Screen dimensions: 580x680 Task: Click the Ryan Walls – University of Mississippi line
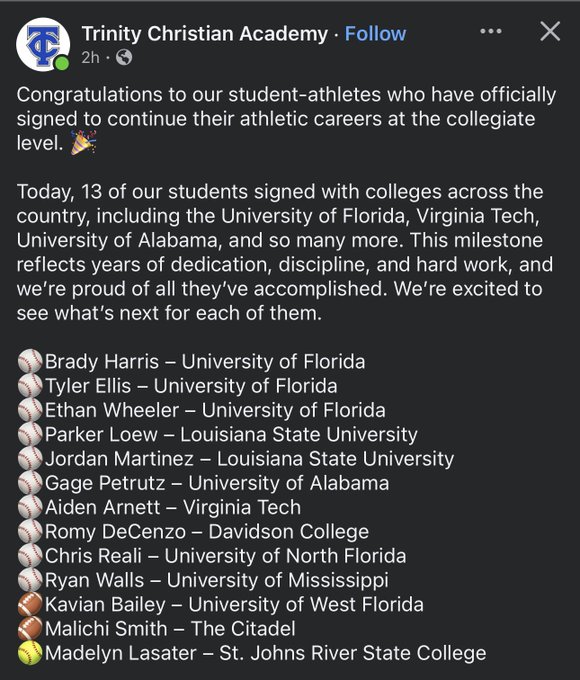point(216,580)
